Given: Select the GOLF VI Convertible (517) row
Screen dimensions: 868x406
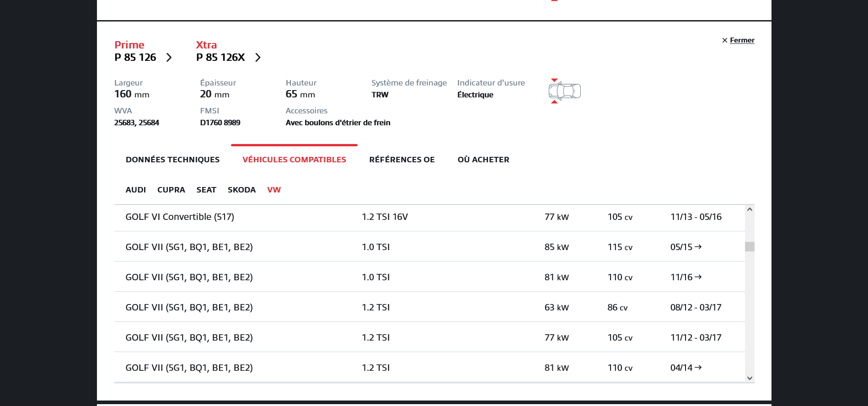Looking at the screenshot, I should [x=429, y=217].
